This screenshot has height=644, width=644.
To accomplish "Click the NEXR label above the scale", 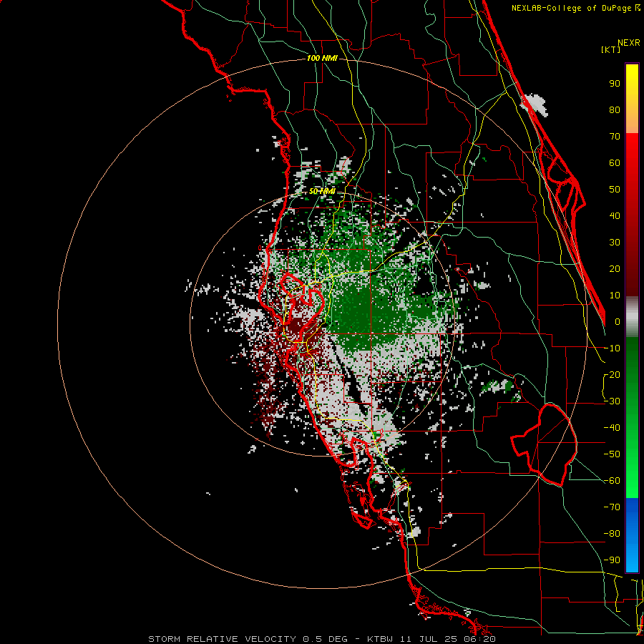I will coord(628,43).
